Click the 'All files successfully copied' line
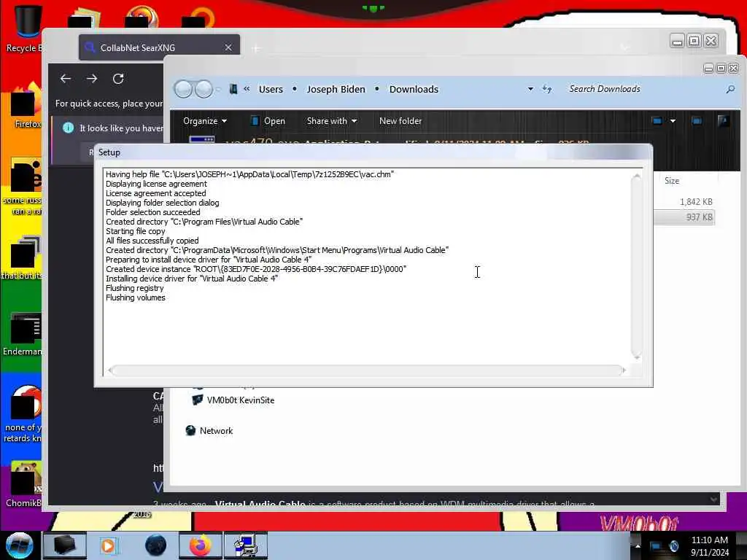Image resolution: width=747 pixels, height=560 pixels. [152, 241]
